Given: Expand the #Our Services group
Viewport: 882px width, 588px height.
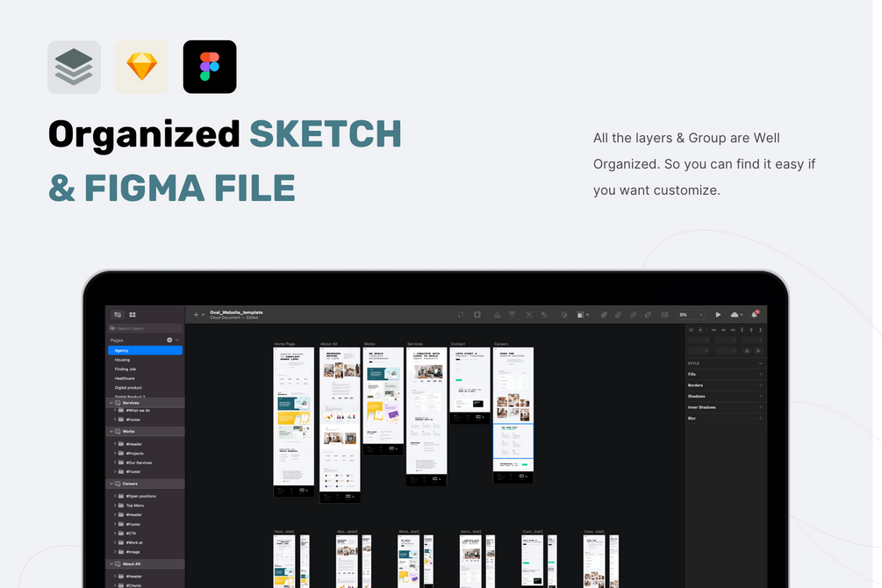Looking at the screenshot, I should pyautogui.click(x=115, y=463).
